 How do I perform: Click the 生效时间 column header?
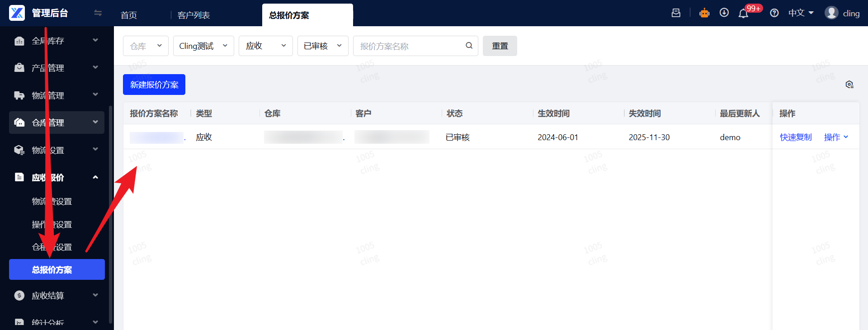[553, 113]
